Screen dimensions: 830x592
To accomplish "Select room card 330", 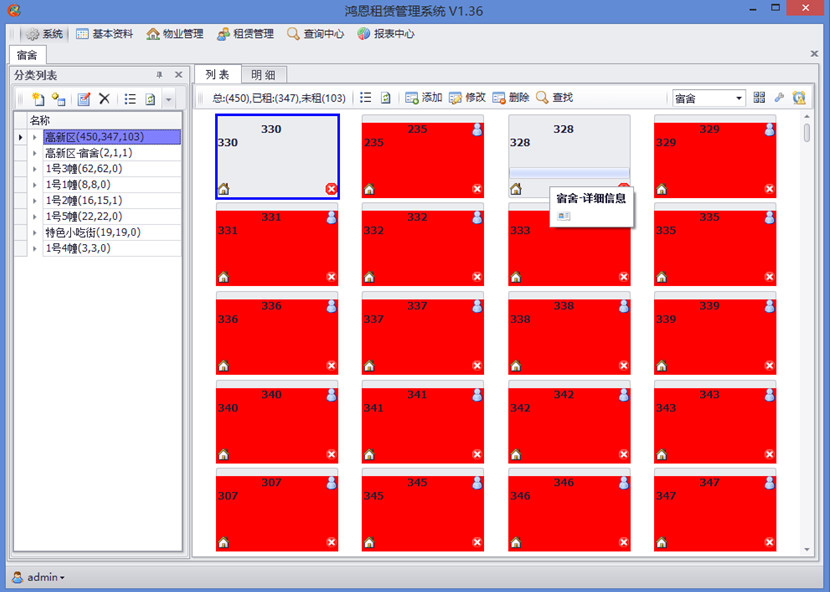I will (x=277, y=157).
